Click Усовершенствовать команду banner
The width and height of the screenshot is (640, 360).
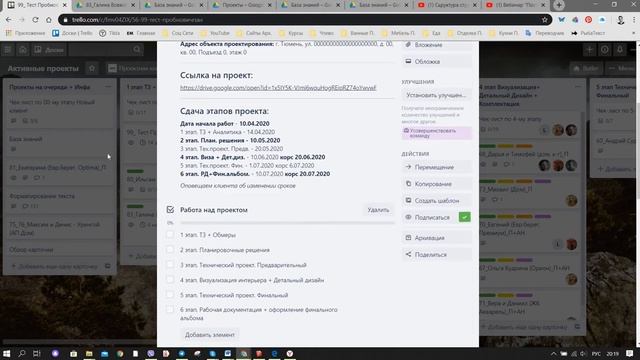[436, 133]
